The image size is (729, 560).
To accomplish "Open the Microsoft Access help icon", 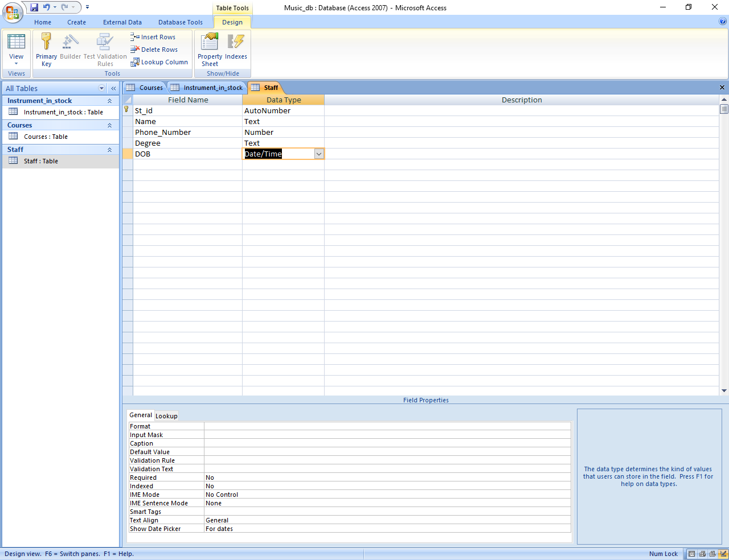I will 723,22.
